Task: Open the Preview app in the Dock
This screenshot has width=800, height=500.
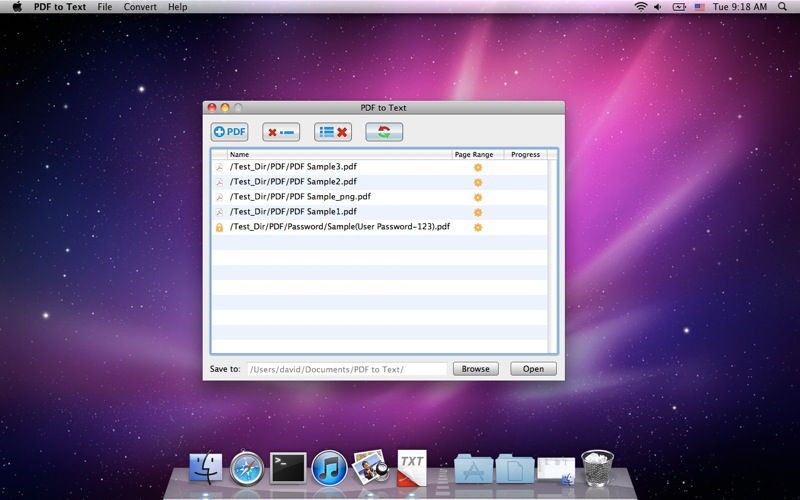Action: pyautogui.click(x=371, y=467)
